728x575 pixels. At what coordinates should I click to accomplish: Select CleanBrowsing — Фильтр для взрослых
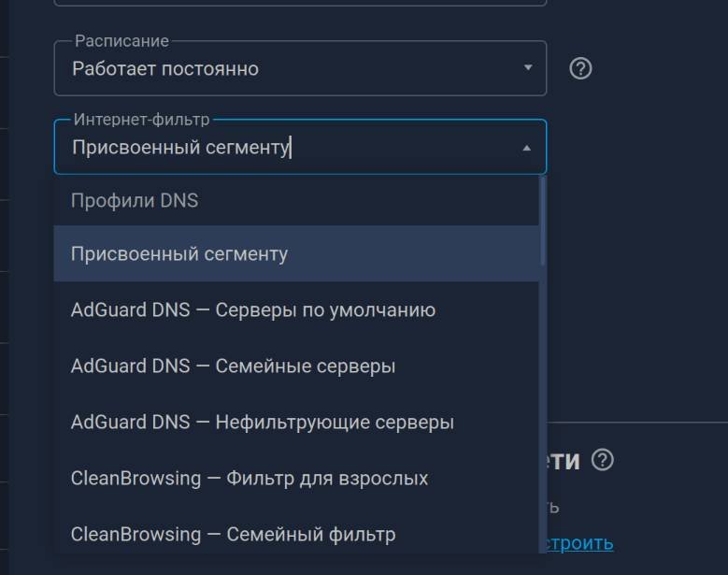[296, 479]
